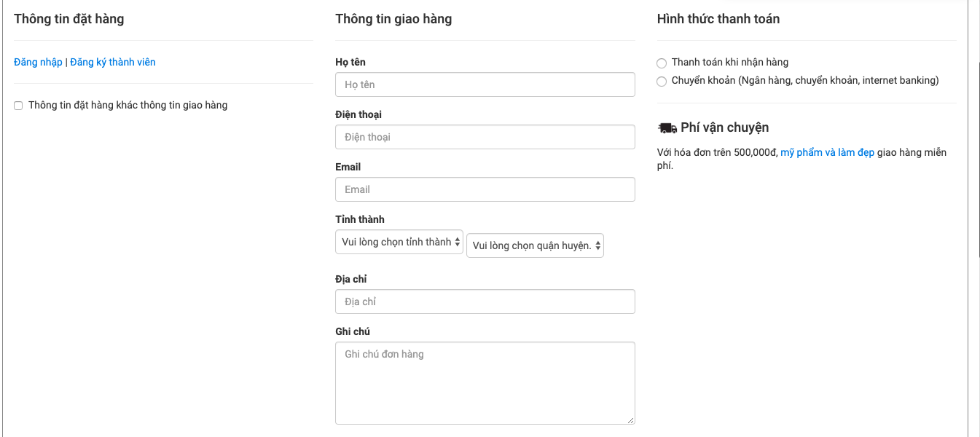980x437 pixels.
Task: Click the delivery truck icon beside Phí vận chuyển
Action: pyautogui.click(x=667, y=128)
